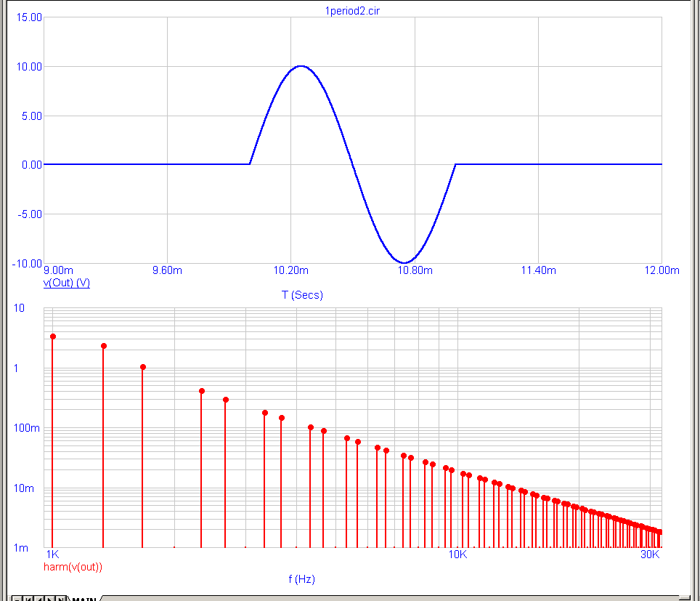Image resolution: width=700 pixels, height=601 pixels.
Task: Click the 30K frequency axis label
Action: [x=650, y=554]
